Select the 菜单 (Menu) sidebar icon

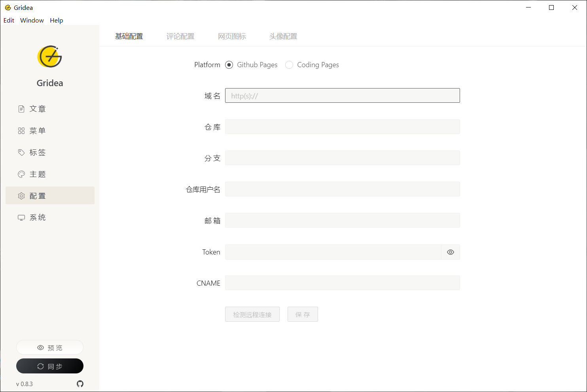coord(38,130)
